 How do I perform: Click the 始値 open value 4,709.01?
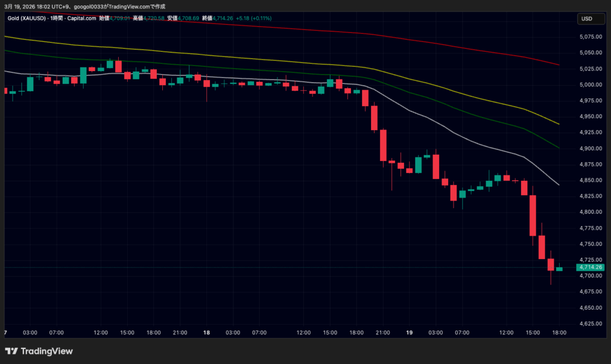click(x=120, y=18)
